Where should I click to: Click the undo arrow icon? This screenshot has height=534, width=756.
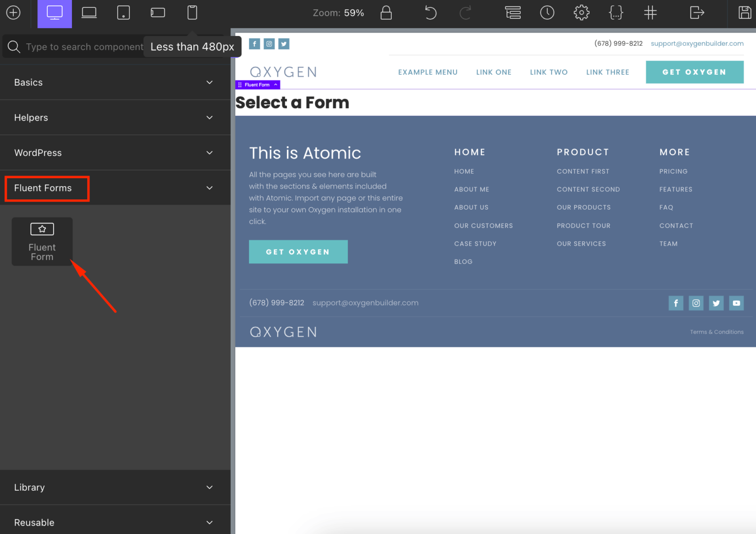point(430,13)
